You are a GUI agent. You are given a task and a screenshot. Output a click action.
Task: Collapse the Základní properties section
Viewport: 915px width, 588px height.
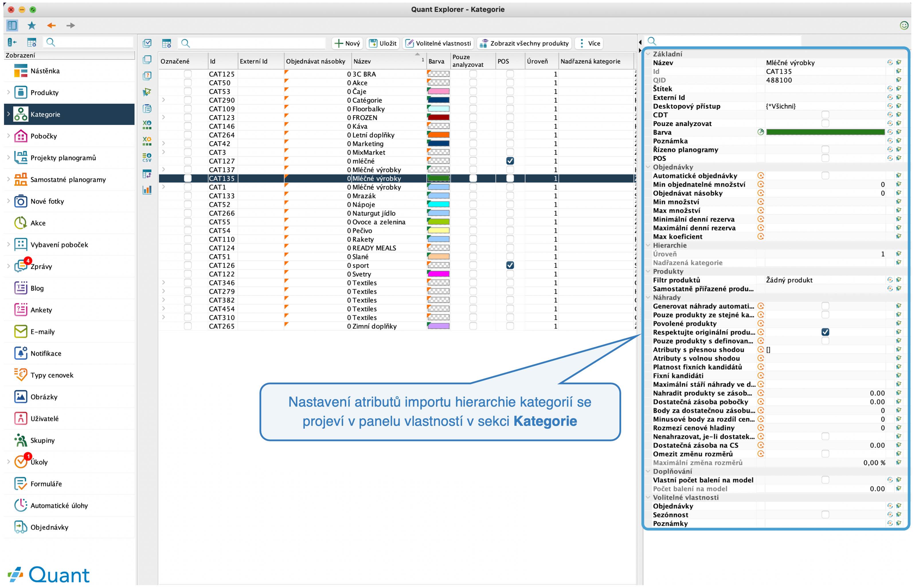click(x=648, y=54)
